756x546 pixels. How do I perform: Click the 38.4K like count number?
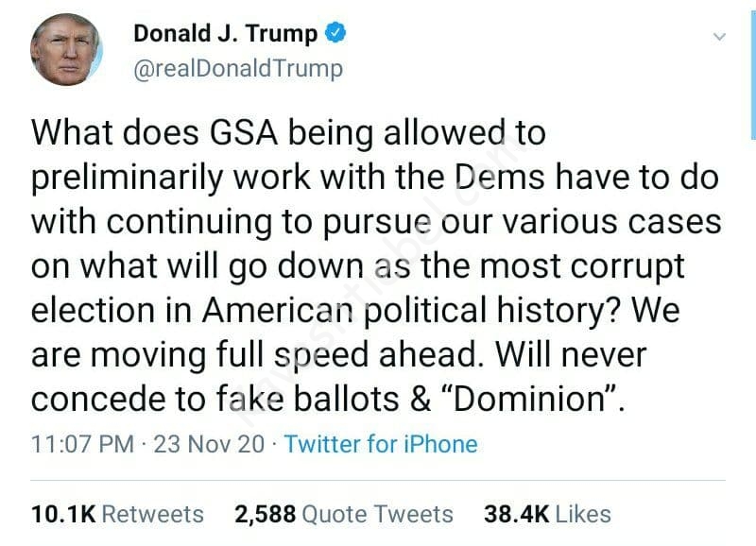(516, 514)
